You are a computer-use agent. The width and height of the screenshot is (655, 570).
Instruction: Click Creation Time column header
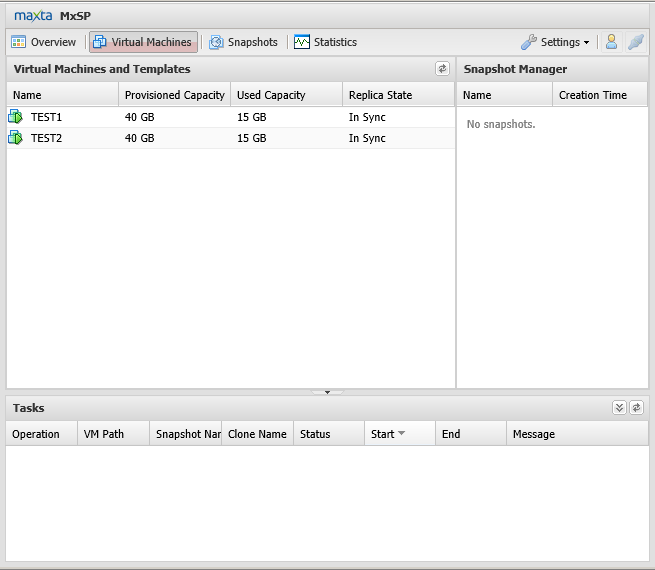coord(600,95)
